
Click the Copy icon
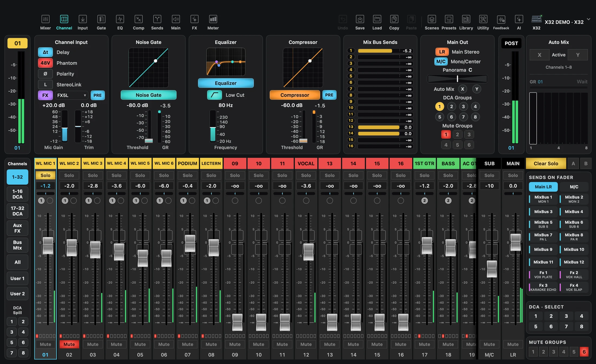pyautogui.click(x=394, y=22)
